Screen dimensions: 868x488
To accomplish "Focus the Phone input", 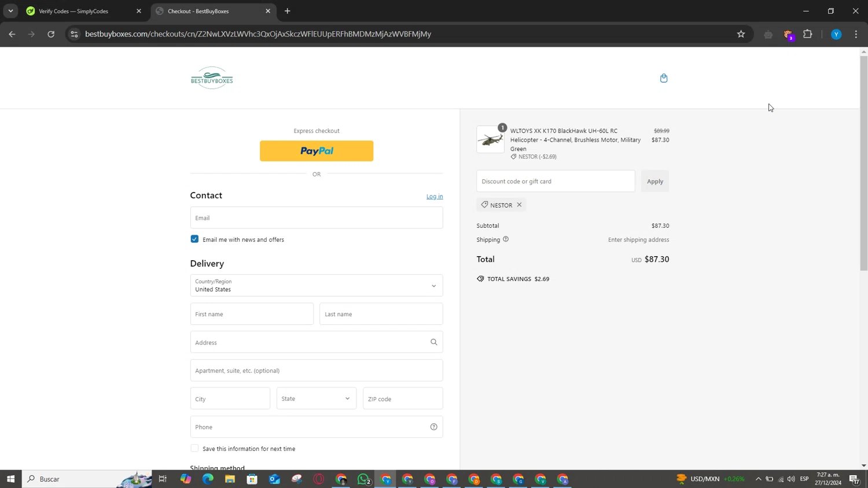I will [317, 427].
